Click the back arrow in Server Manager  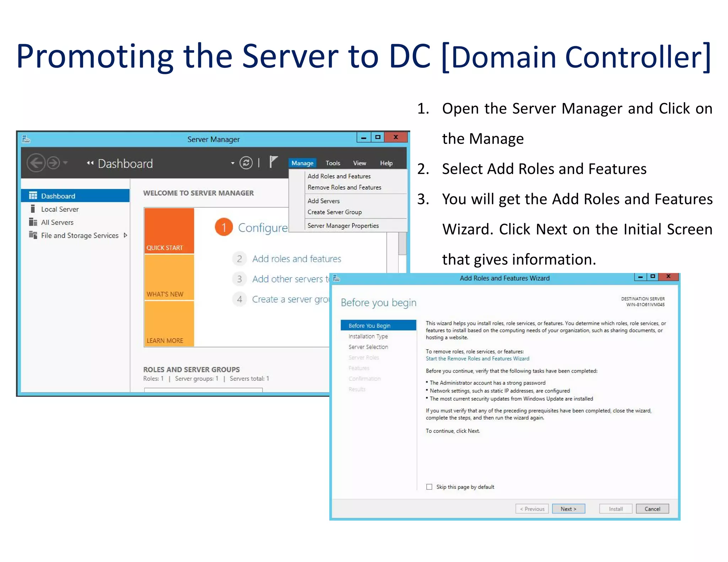click(x=36, y=163)
